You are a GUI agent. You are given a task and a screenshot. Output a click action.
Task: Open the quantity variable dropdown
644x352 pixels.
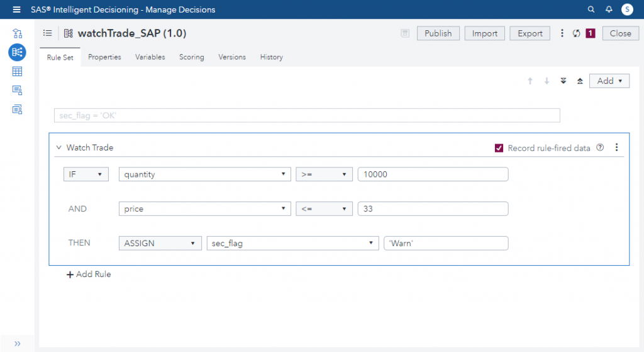coord(204,174)
